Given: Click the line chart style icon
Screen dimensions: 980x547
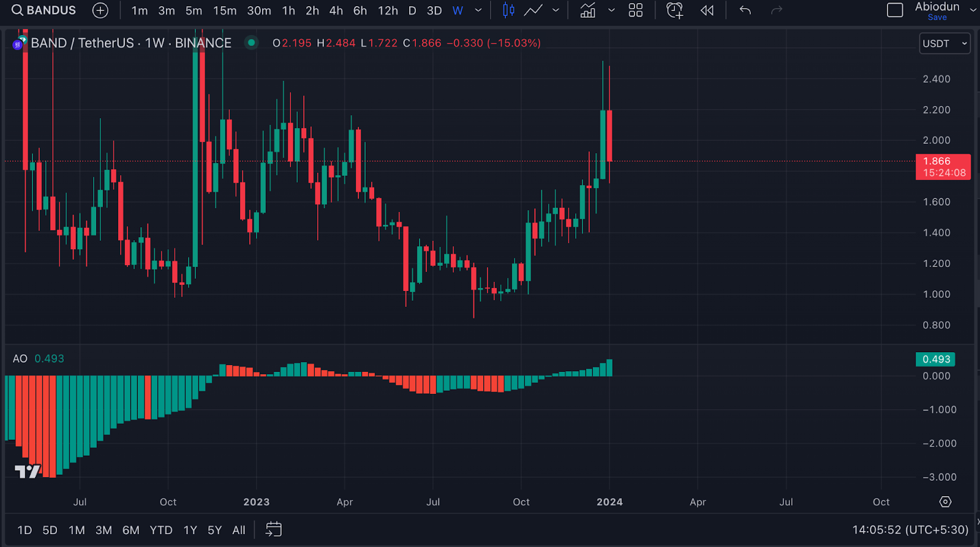Looking at the screenshot, I should tap(533, 10).
